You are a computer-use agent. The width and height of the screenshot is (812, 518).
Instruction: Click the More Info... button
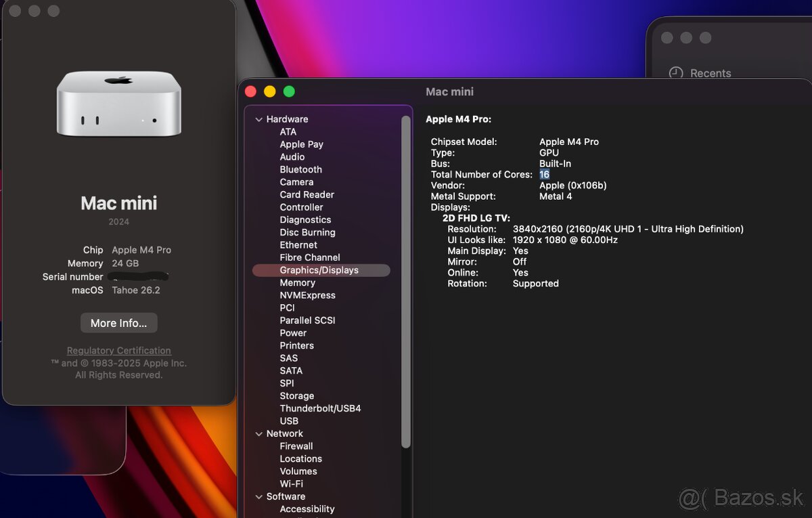tap(118, 323)
